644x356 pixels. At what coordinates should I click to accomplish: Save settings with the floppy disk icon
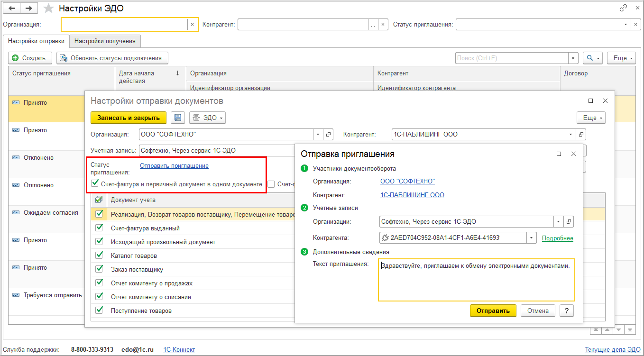pos(178,118)
